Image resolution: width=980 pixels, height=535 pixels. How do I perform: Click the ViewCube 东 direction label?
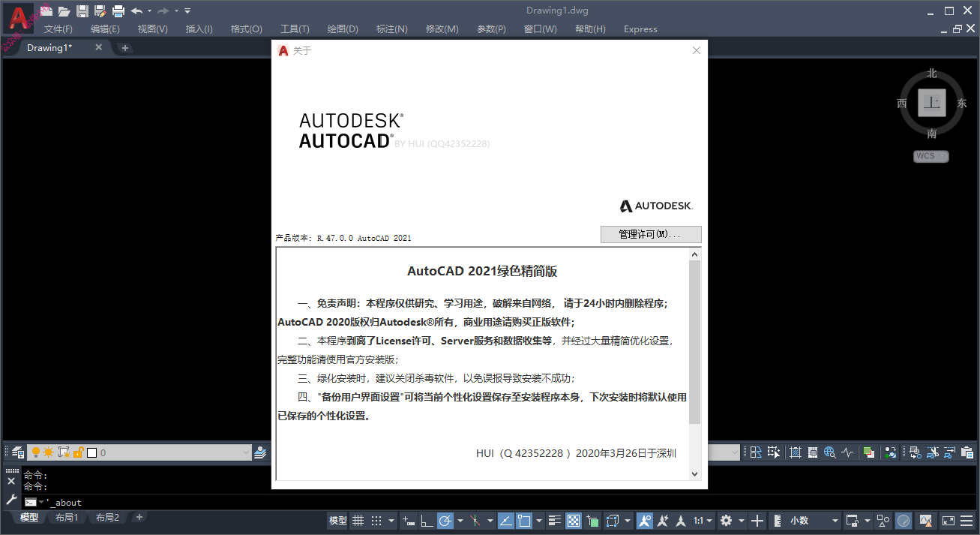click(x=962, y=104)
